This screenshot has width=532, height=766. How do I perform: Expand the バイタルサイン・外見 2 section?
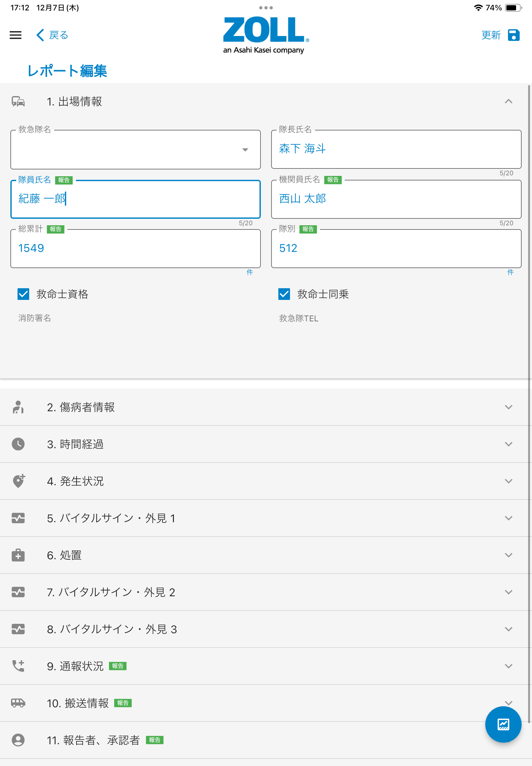509,592
